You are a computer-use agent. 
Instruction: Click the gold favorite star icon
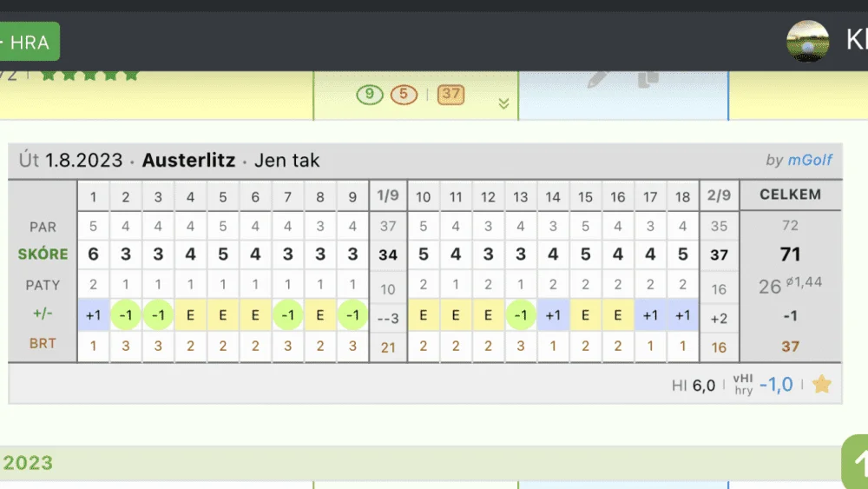coord(821,384)
